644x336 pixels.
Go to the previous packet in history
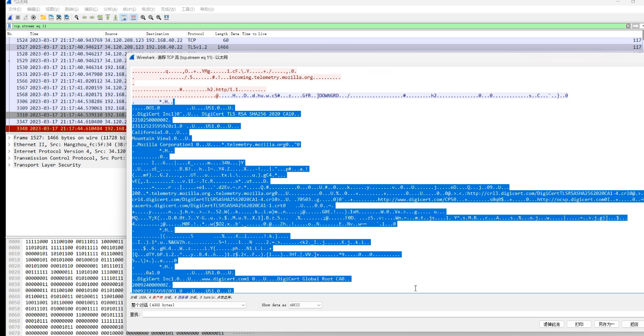tap(85, 17)
